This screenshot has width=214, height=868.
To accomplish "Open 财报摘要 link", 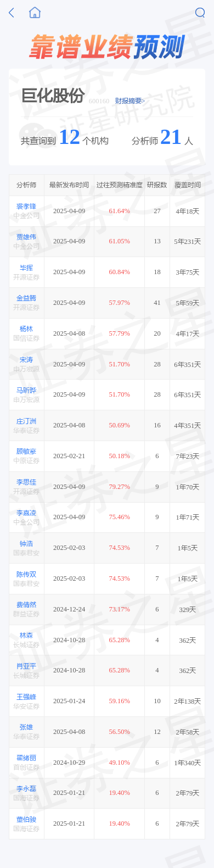I will pos(128,101).
